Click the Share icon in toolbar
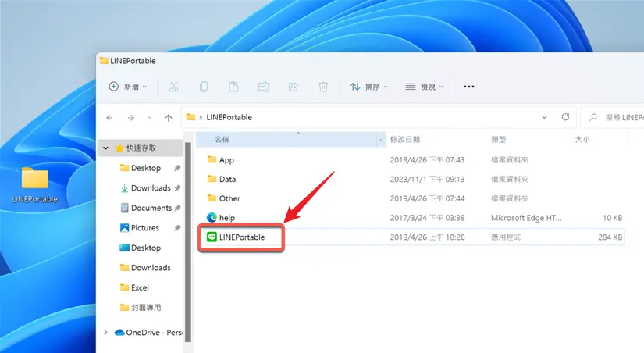 294,87
